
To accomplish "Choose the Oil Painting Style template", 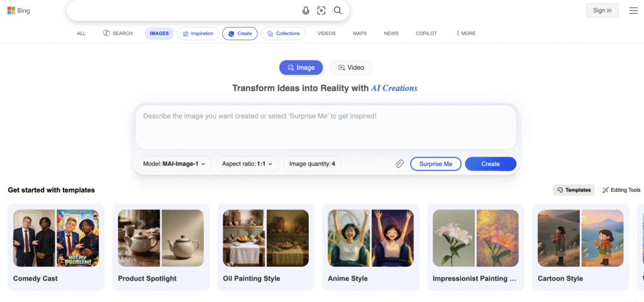I will [x=266, y=247].
